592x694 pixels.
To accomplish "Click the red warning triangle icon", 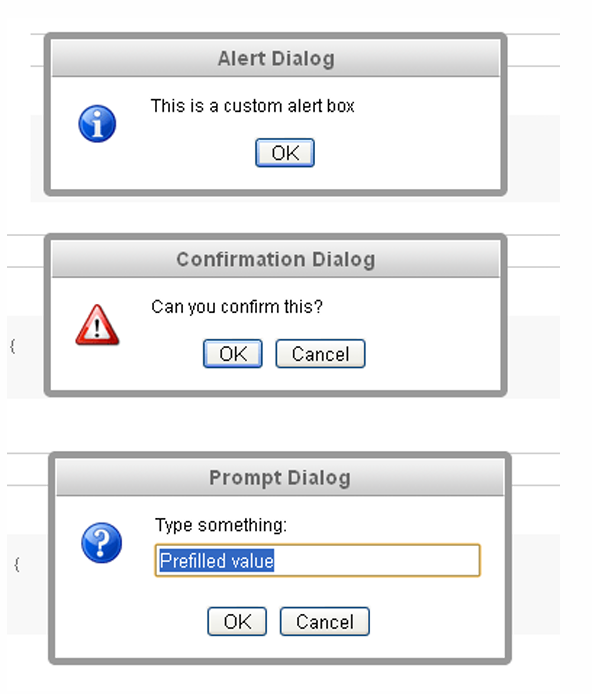I will coord(97,325).
